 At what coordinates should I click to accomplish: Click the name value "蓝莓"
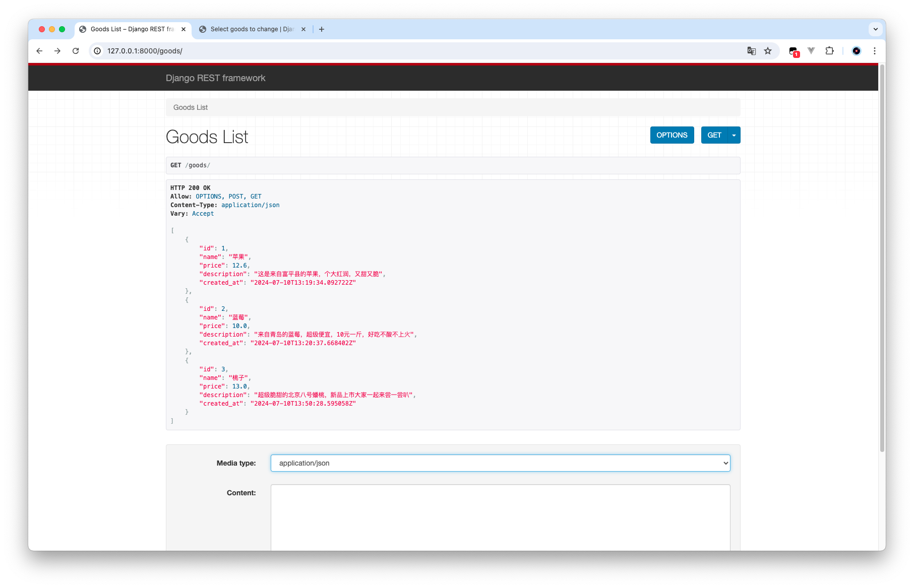point(238,317)
